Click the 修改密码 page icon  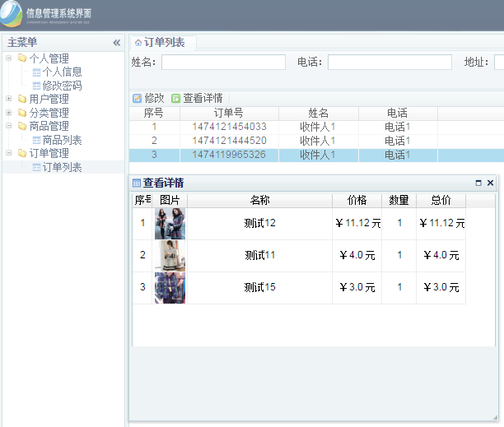point(36,86)
